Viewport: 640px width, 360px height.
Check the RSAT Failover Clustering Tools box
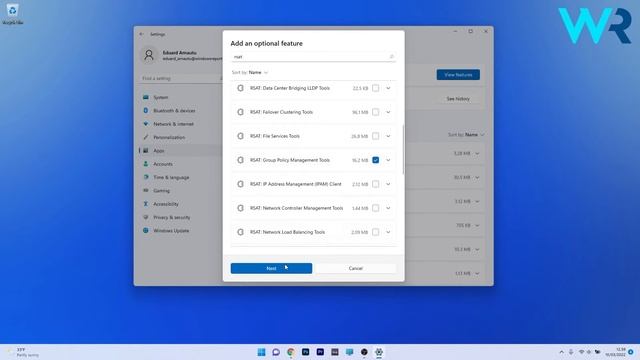point(376,112)
